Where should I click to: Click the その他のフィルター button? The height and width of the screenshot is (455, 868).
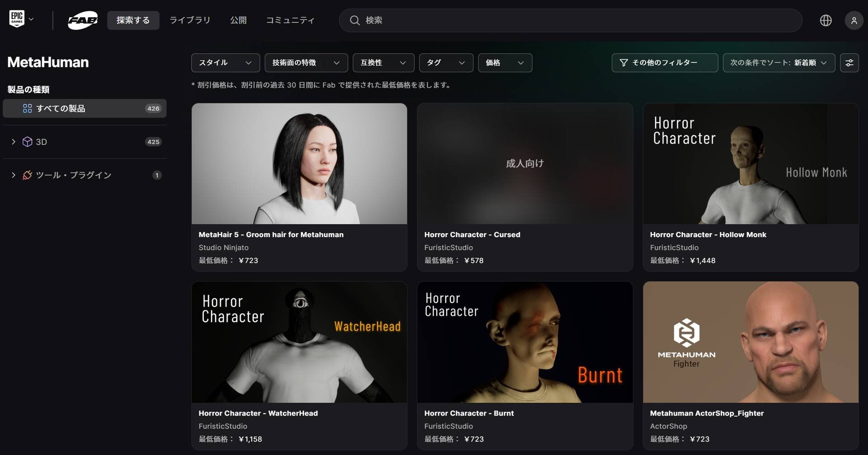665,63
